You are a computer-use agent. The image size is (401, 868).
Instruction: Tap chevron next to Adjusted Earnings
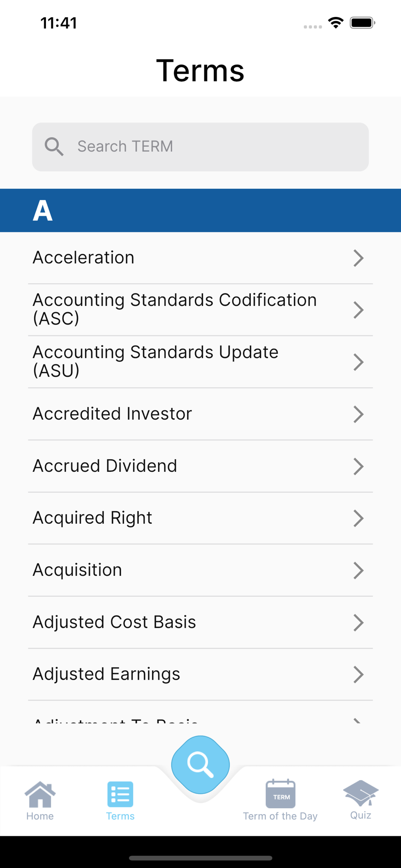[x=358, y=674]
